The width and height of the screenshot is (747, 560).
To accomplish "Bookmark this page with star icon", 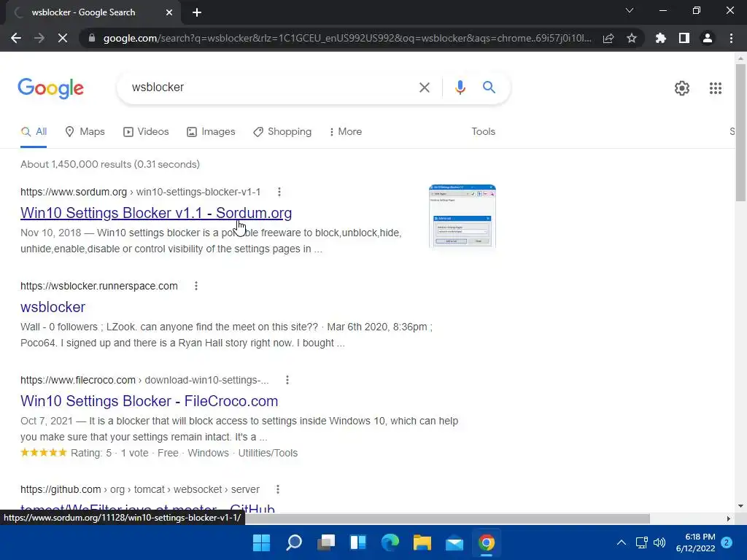I will (x=632, y=38).
